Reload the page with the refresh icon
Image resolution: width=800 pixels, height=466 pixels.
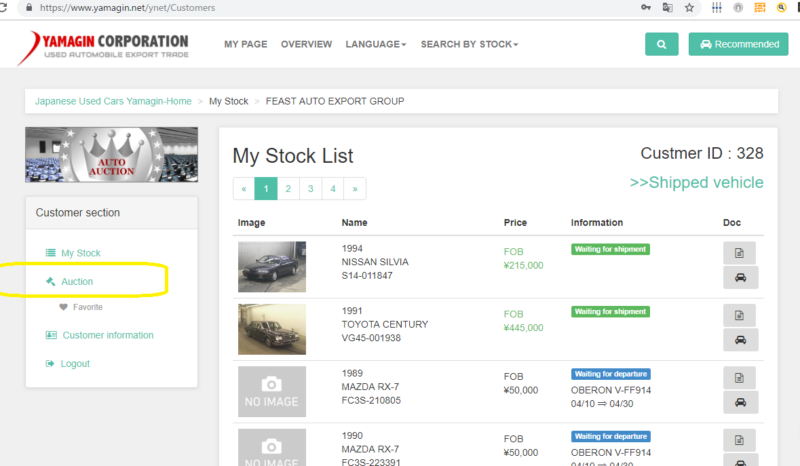3,7
